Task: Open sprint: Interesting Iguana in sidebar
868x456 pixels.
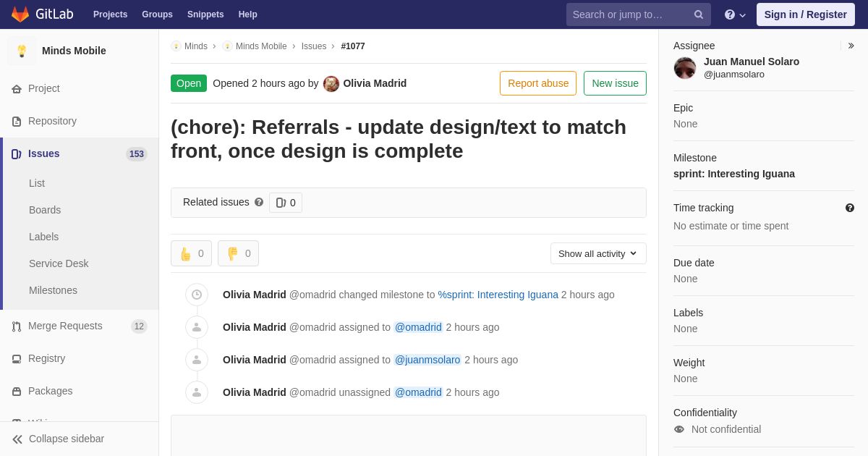Action: [x=734, y=174]
